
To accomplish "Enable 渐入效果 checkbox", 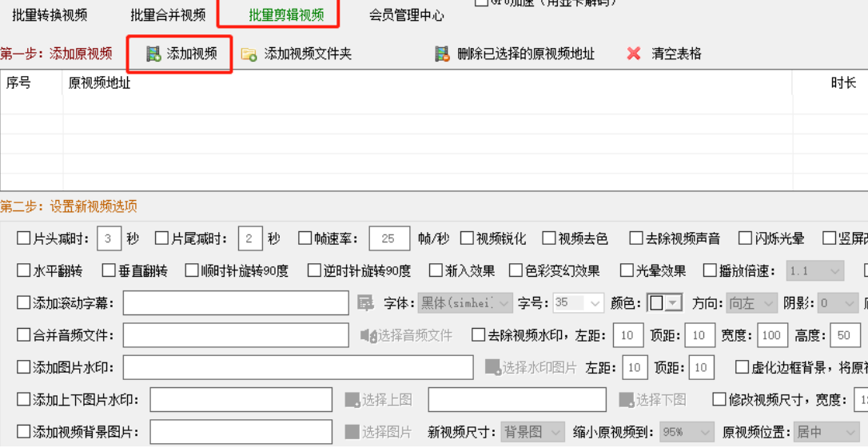I will [436, 270].
